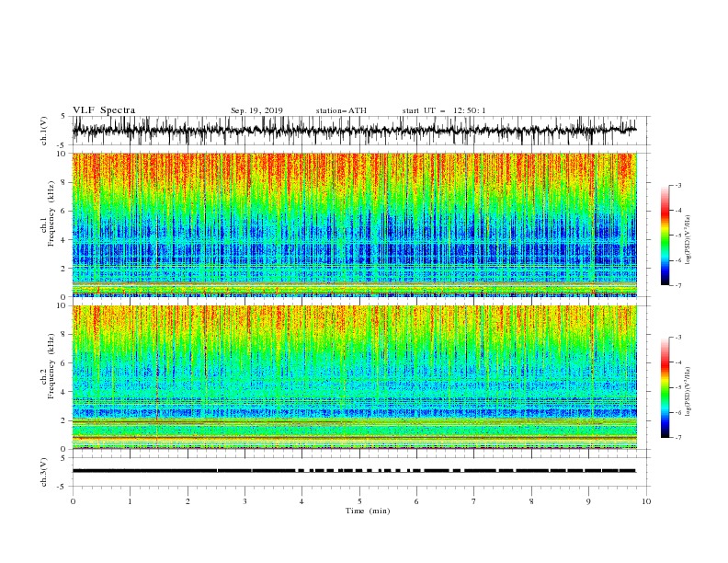The width and height of the screenshot is (728, 563).
Task: Click the 'start UT = 12:50:1' text
Action: [444, 110]
